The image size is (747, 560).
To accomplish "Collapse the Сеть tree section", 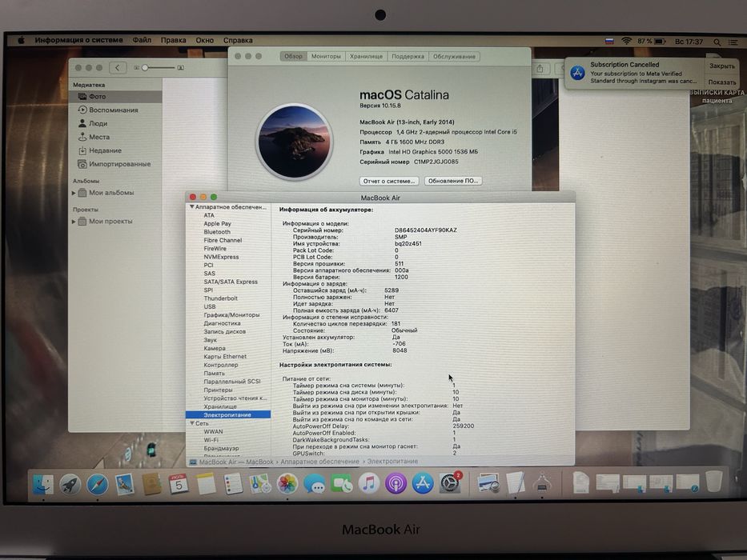I will (191, 423).
